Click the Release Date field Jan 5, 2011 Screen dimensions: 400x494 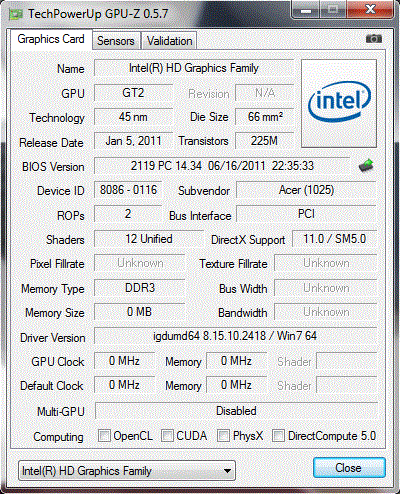coord(133,141)
